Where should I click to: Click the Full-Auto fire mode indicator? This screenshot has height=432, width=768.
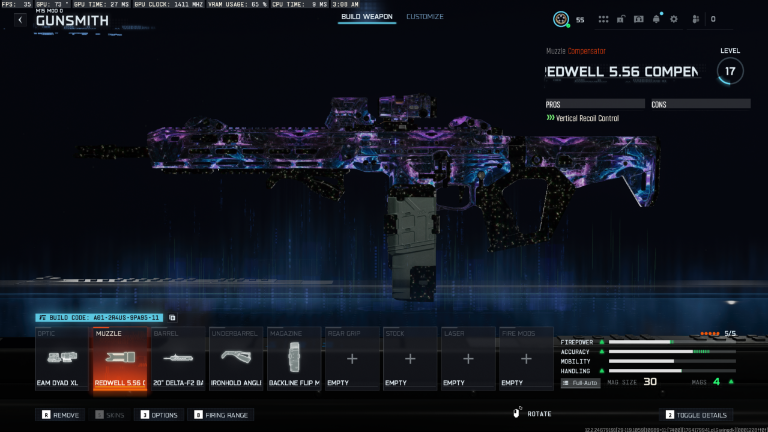(x=580, y=383)
